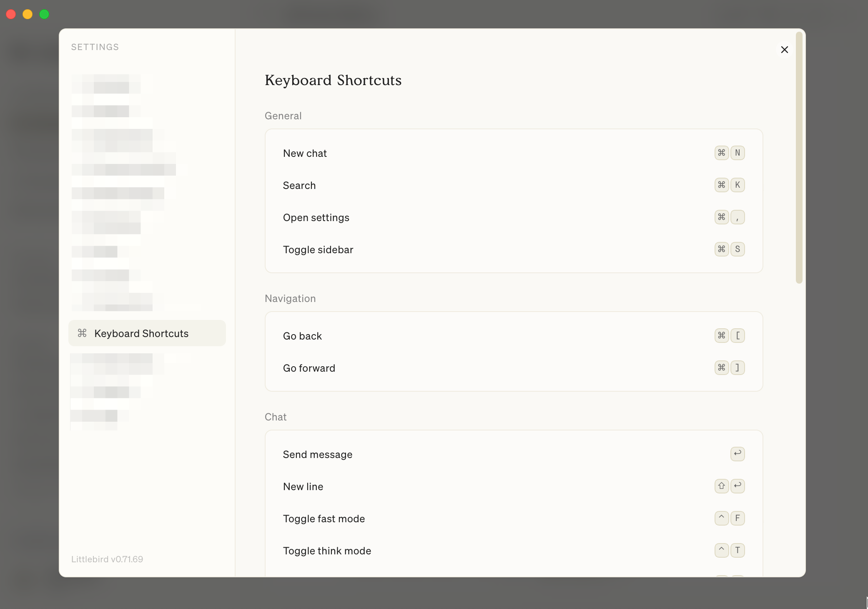Click the Toggle sidebar shortcut label
Screen dimensions: 868x609
pyautogui.click(x=318, y=250)
